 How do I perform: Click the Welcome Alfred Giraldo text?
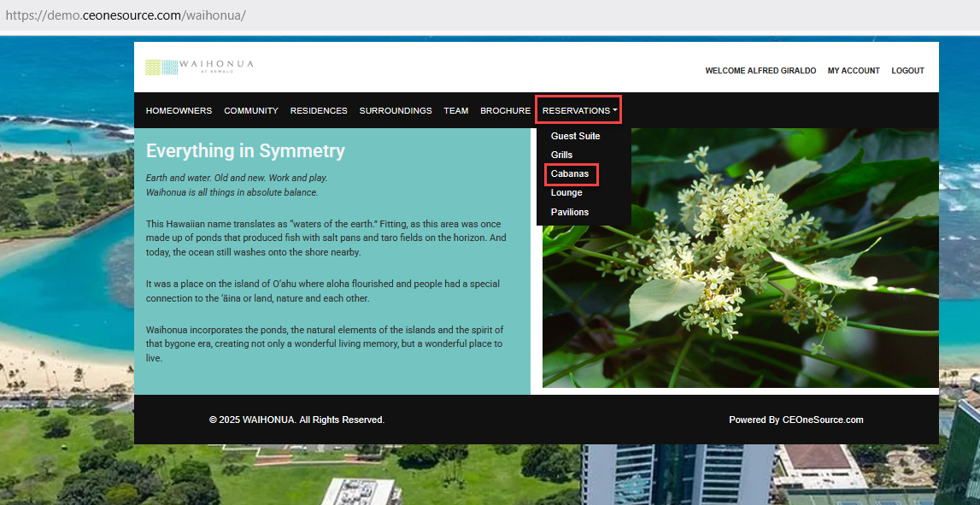[x=760, y=71]
